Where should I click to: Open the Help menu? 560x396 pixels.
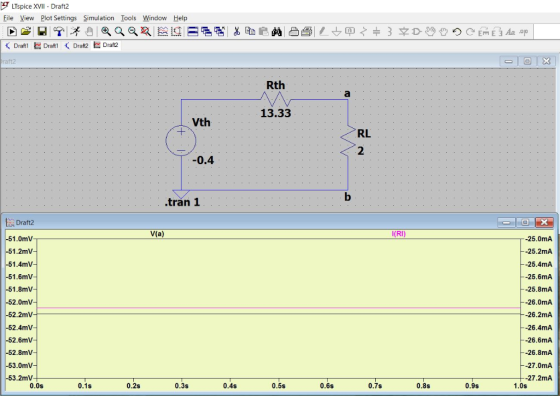180,18
